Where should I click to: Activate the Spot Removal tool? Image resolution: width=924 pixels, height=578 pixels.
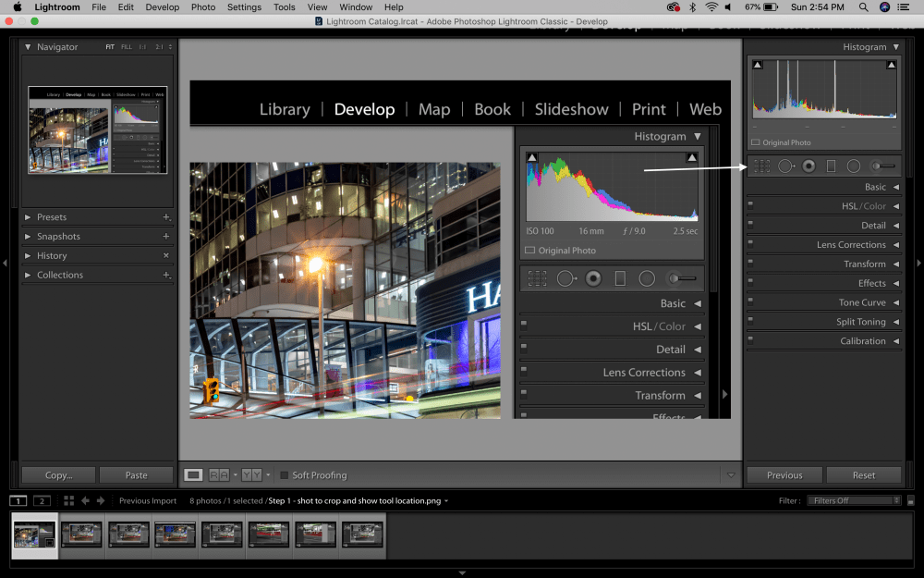(x=786, y=166)
